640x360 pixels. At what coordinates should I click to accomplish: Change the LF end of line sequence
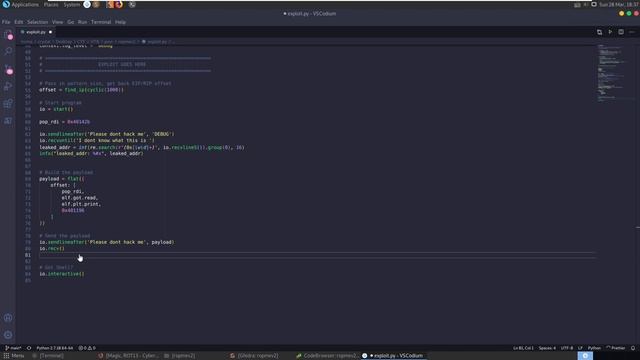[x=580, y=348]
